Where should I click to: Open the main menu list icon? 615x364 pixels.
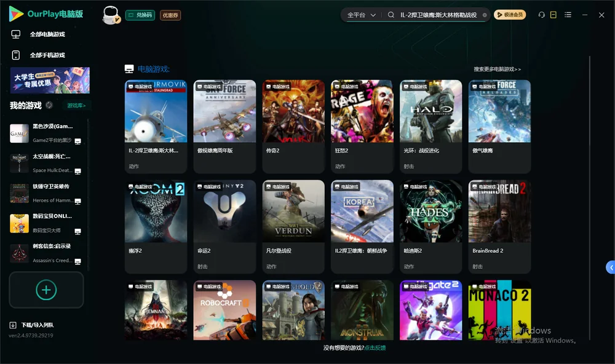click(x=568, y=15)
